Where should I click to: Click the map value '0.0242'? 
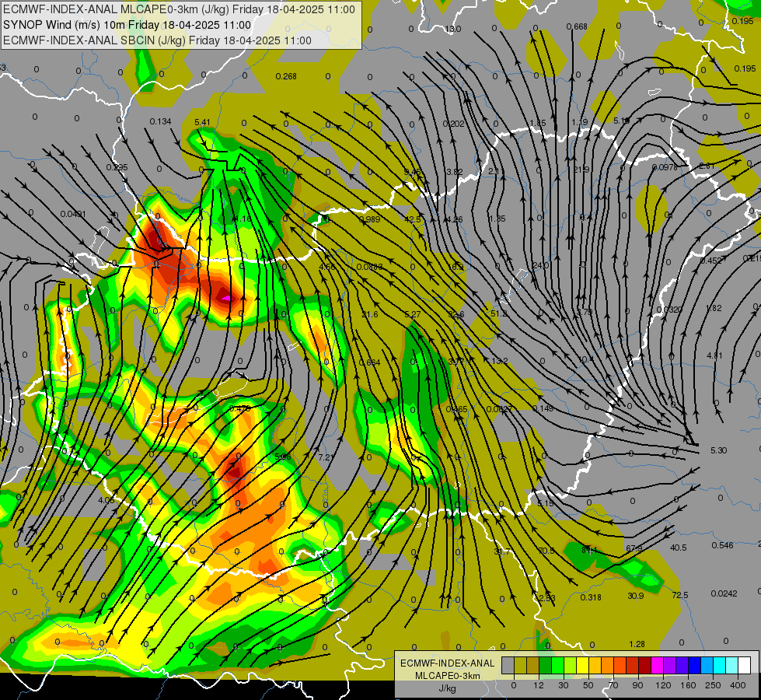[x=724, y=593]
